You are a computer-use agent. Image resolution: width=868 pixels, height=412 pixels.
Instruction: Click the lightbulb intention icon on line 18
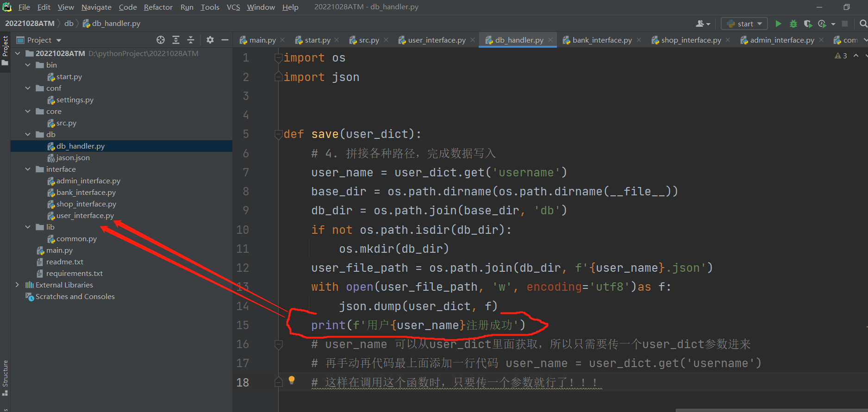[292, 380]
